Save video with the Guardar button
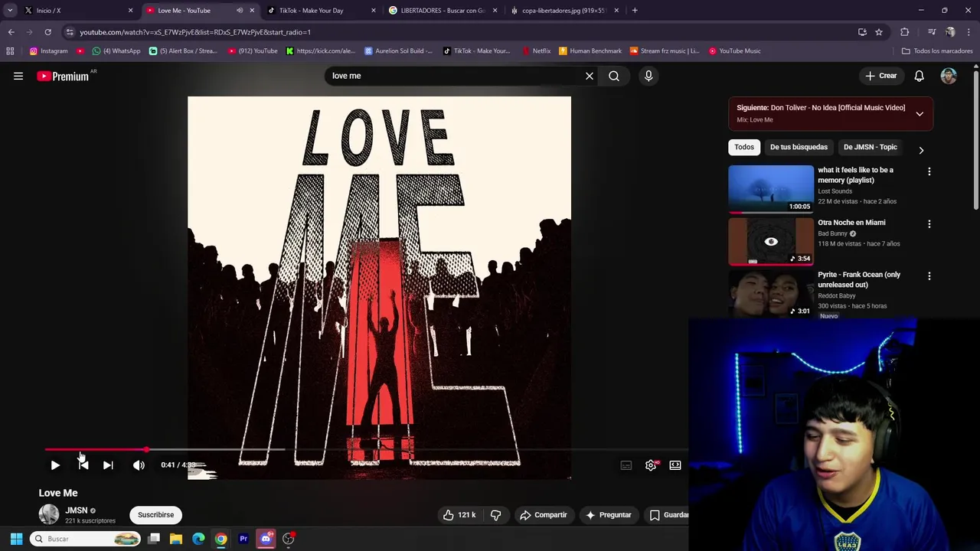Viewport: 980px width, 551px height. (668, 515)
